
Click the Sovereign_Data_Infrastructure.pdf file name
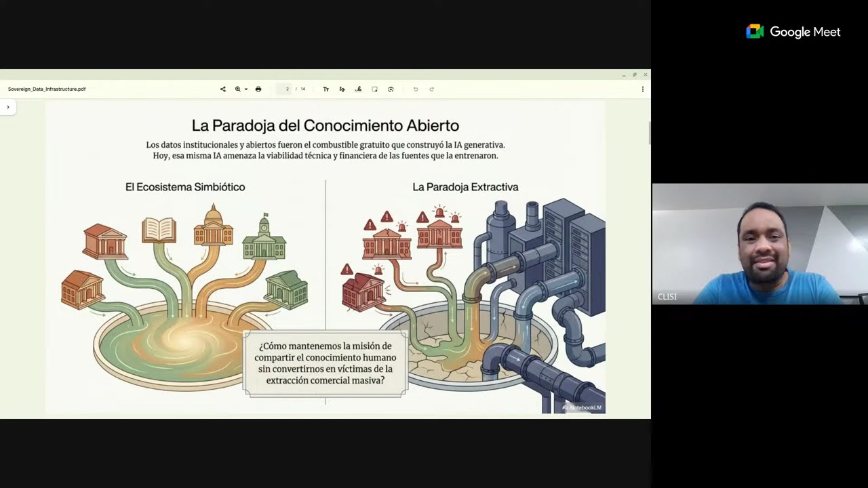pos(47,89)
